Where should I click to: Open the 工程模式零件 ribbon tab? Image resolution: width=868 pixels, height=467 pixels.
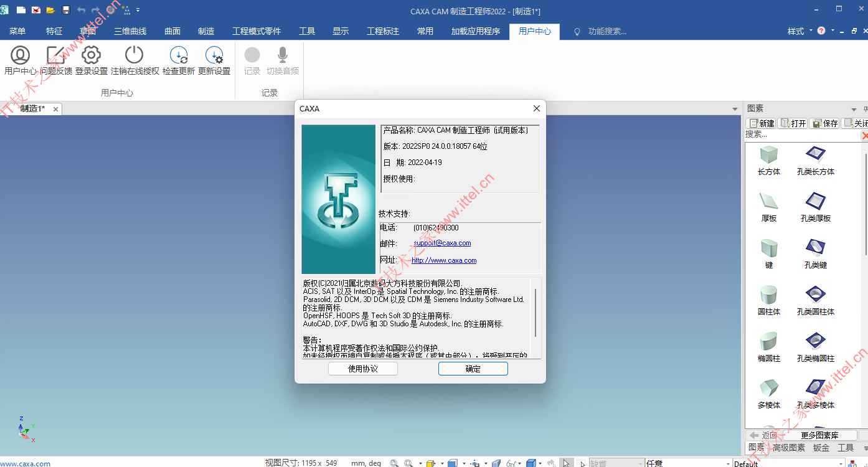pyautogui.click(x=257, y=31)
